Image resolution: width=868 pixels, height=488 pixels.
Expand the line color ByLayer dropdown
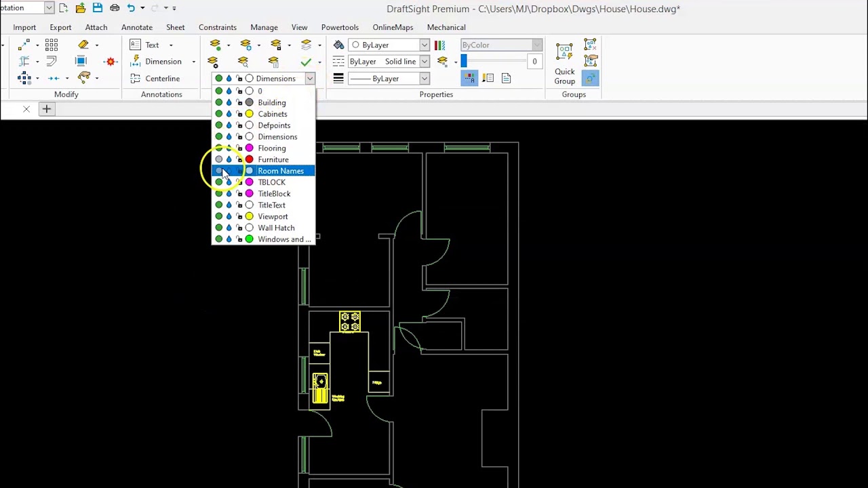coord(424,45)
